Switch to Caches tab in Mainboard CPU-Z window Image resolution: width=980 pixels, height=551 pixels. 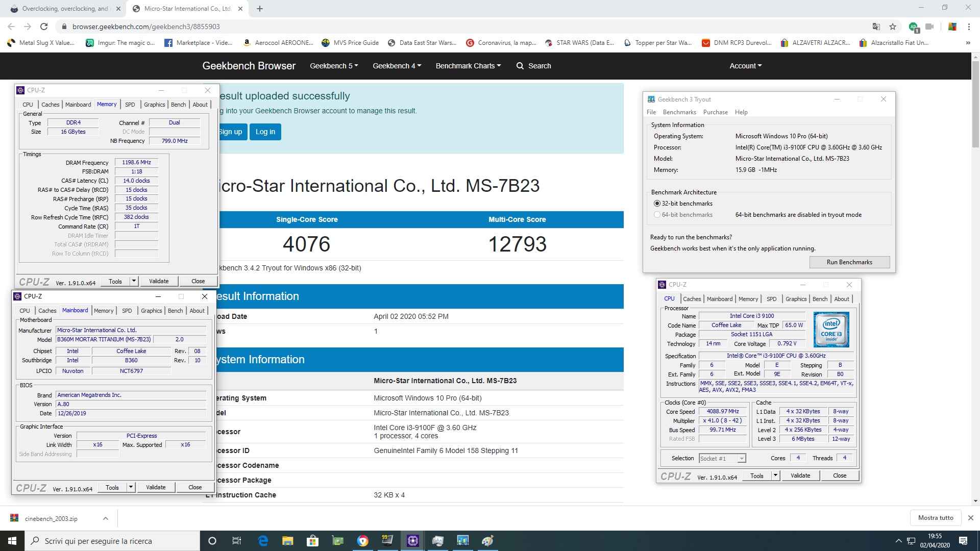[x=47, y=311]
